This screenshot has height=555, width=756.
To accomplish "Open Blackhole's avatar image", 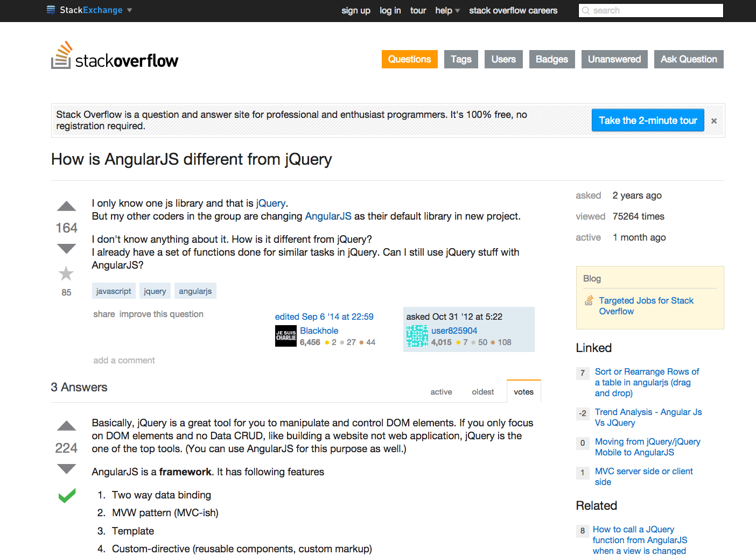I will point(286,336).
